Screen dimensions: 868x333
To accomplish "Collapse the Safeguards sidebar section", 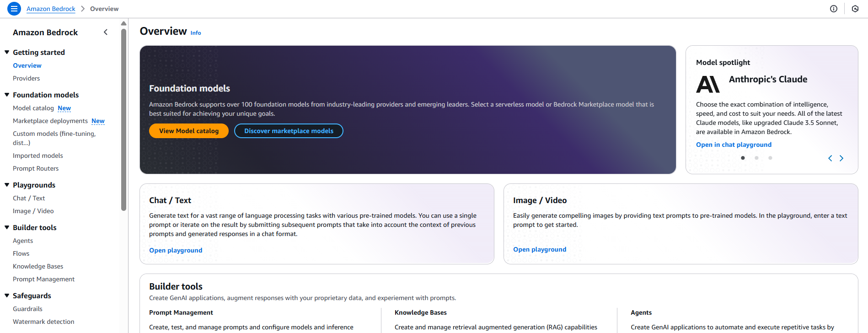I will tap(7, 295).
